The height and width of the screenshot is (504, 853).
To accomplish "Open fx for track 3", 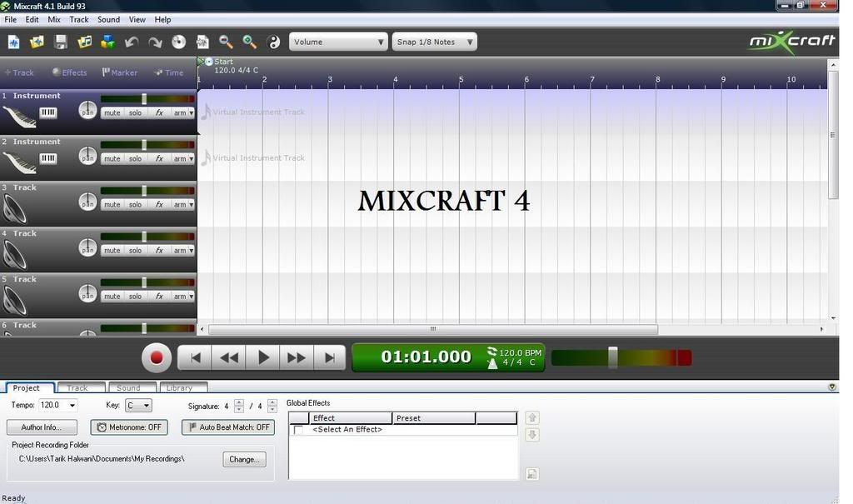I will point(159,205).
